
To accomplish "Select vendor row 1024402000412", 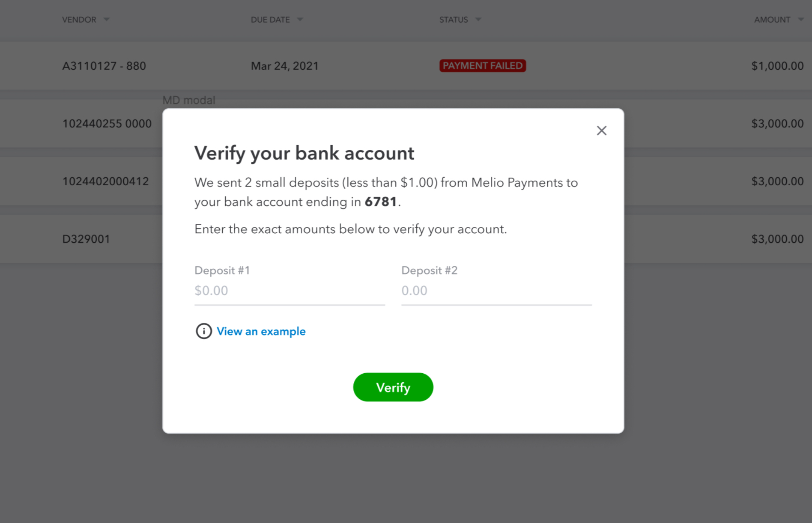I will [105, 181].
